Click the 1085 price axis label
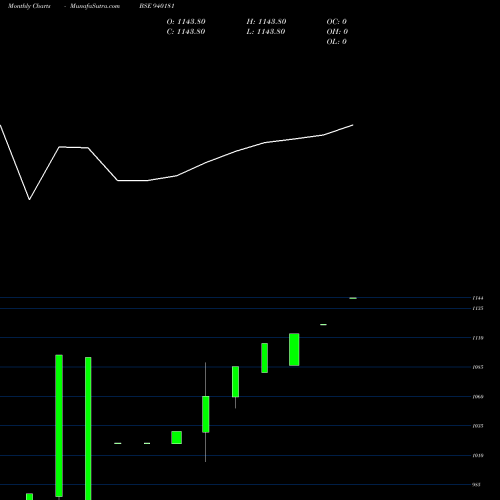The image size is (500, 500). (x=478, y=367)
